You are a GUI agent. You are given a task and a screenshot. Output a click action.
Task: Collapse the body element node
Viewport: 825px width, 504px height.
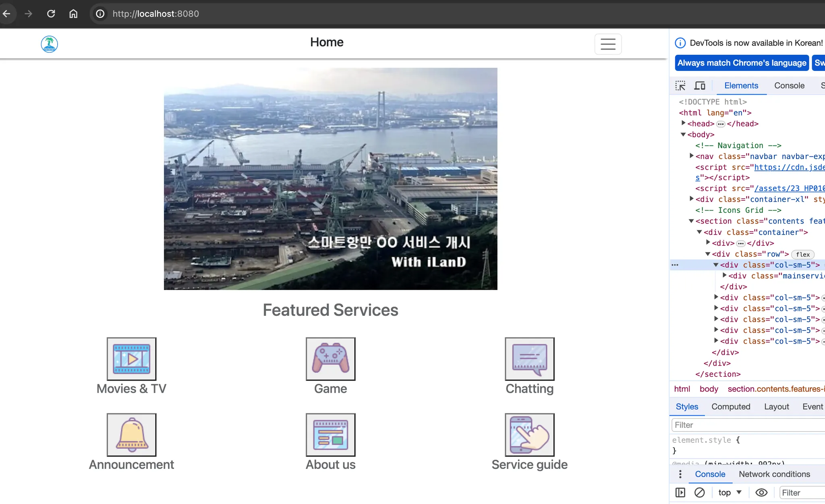coord(684,135)
